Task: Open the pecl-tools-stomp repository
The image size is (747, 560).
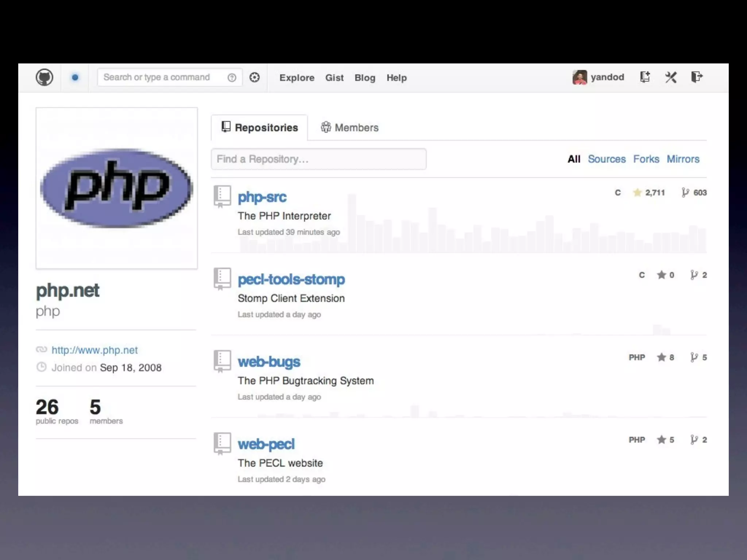Action: tap(291, 280)
